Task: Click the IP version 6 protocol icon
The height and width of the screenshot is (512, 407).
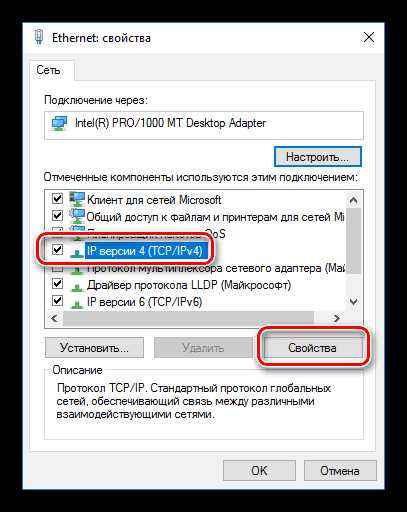Action: click(x=77, y=304)
